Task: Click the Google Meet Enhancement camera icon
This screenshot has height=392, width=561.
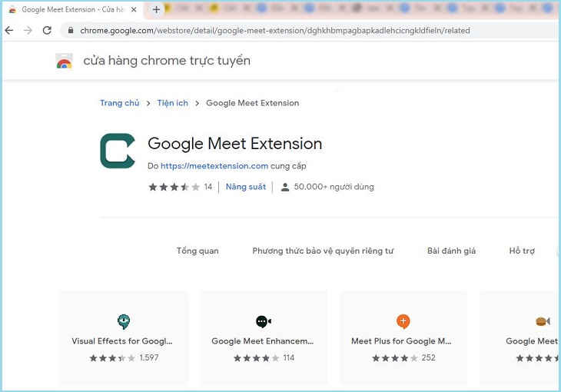Action: (264, 321)
